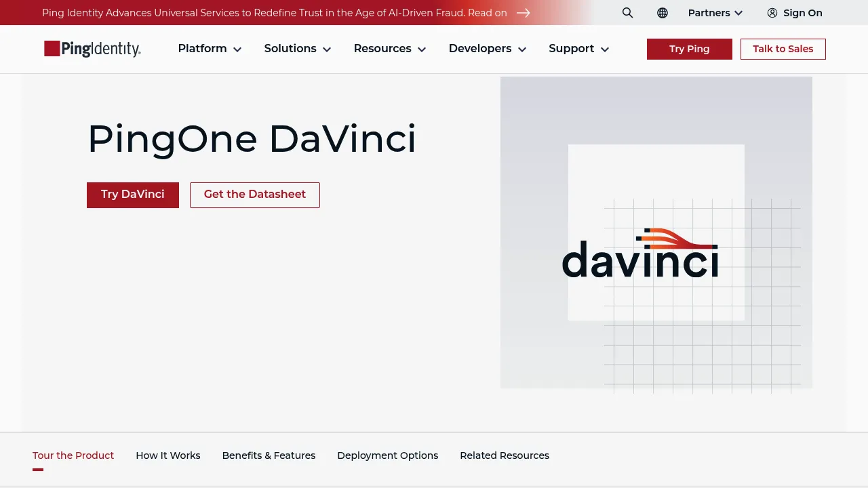Click the Ping Identity logo

(x=92, y=49)
